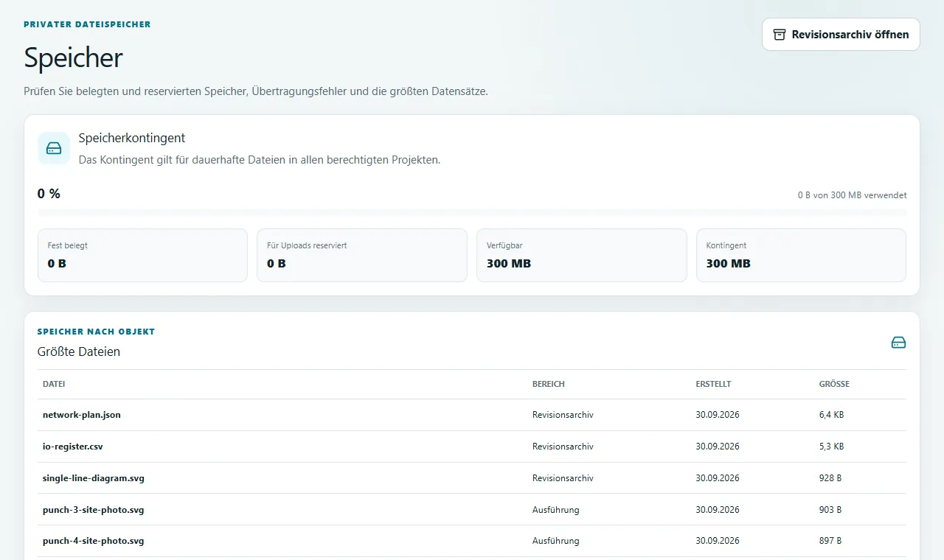Screen dimensions: 944x560
Task: Click the date in the punch-4-site-photo.svg row
Action: tap(718, 541)
